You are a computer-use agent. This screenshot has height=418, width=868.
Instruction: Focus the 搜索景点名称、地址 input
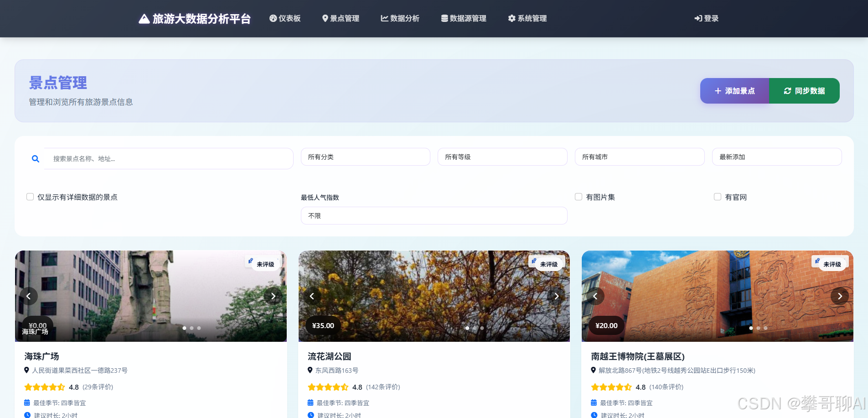click(x=169, y=159)
